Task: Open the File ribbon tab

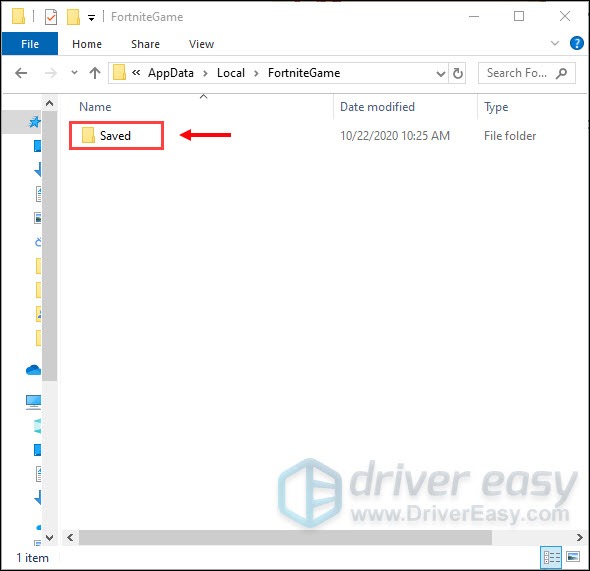Action: coord(30,44)
